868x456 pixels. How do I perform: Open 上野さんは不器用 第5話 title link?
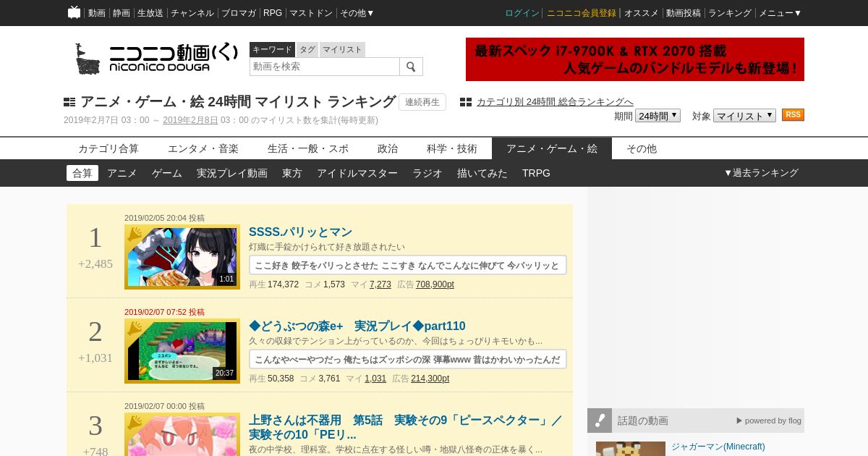pos(406,427)
